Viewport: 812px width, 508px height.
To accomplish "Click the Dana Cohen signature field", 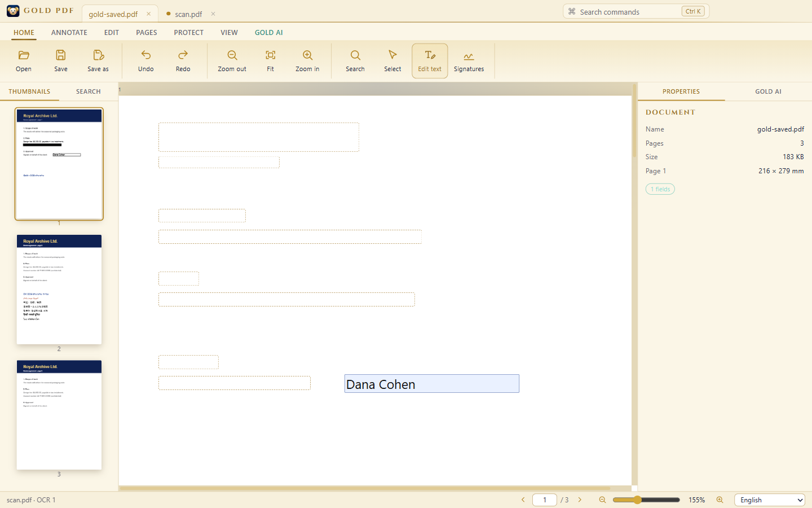I will pos(432,384).
